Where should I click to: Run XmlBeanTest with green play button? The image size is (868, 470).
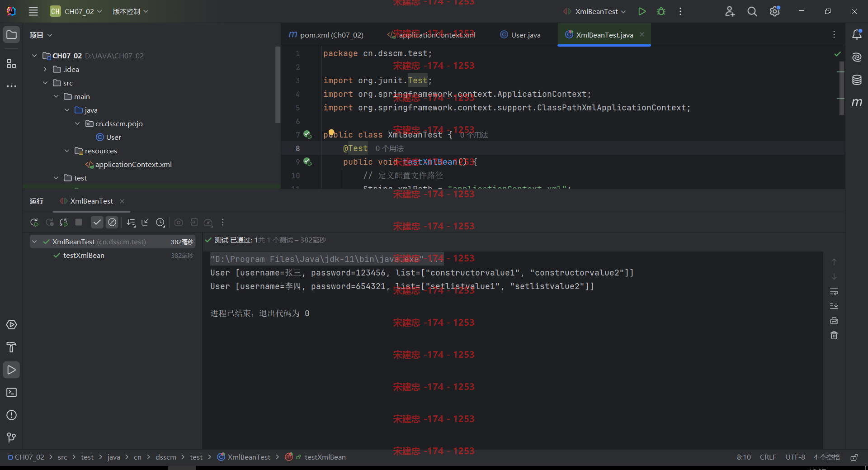click(x=642, y=11)
